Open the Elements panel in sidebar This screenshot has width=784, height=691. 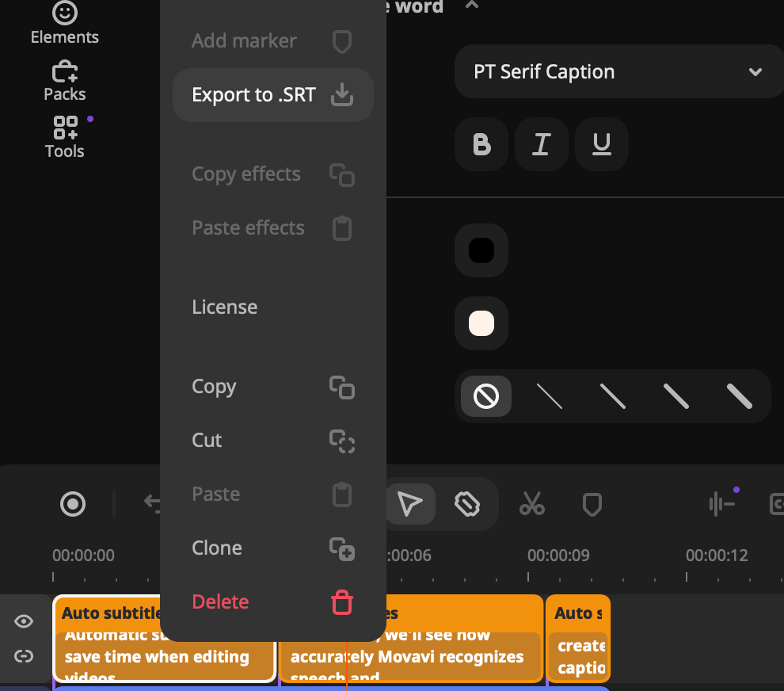click(x=64, y=23)
